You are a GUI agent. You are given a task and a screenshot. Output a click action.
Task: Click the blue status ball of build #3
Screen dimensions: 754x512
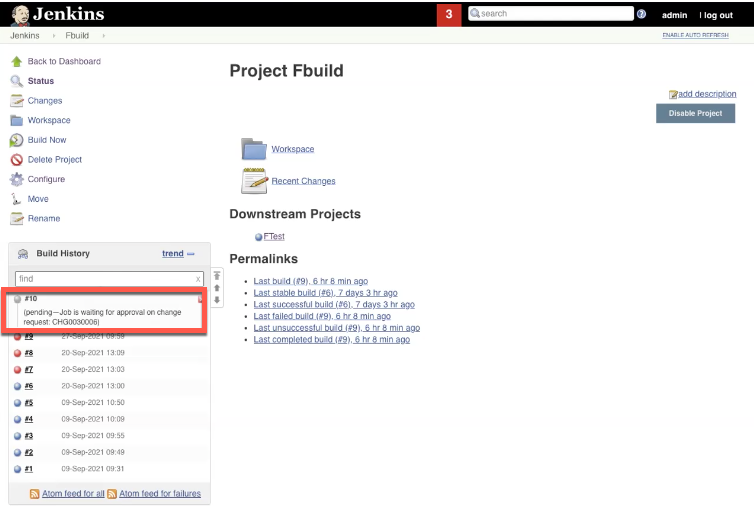pyautogui.click(x=18, y=436)
